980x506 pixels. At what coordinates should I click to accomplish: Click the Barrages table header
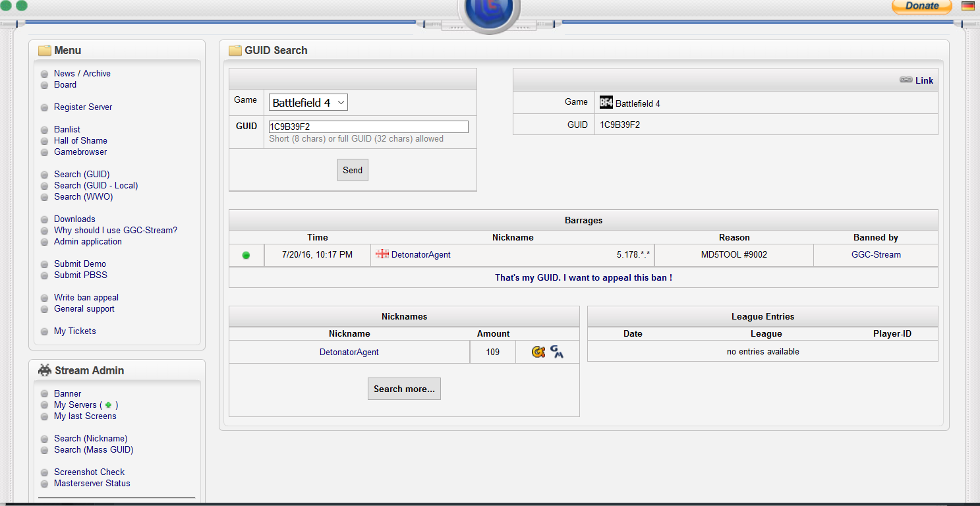click(583, 220)
